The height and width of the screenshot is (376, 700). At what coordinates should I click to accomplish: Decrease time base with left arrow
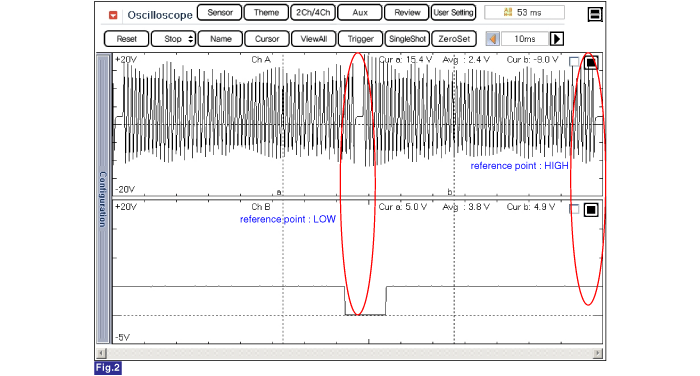(x=493, y=39)
